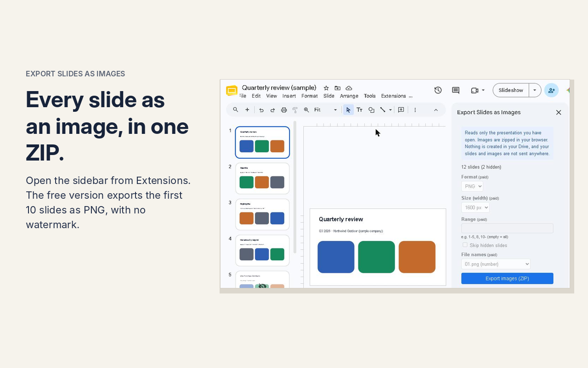Image resolution: width=588 pixels, height=368 pixels.
Task: Select the line tool icon
Action: click(x=383, y=110)
